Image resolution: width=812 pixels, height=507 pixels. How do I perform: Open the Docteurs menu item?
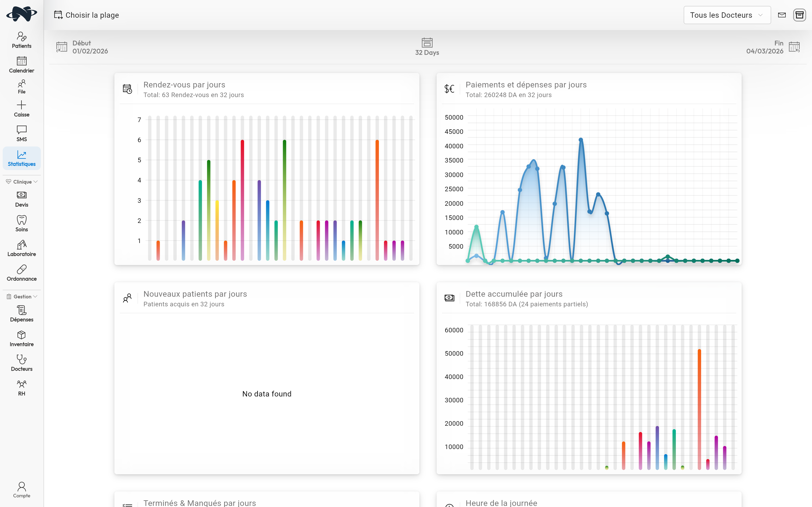(x=21, y=363)
